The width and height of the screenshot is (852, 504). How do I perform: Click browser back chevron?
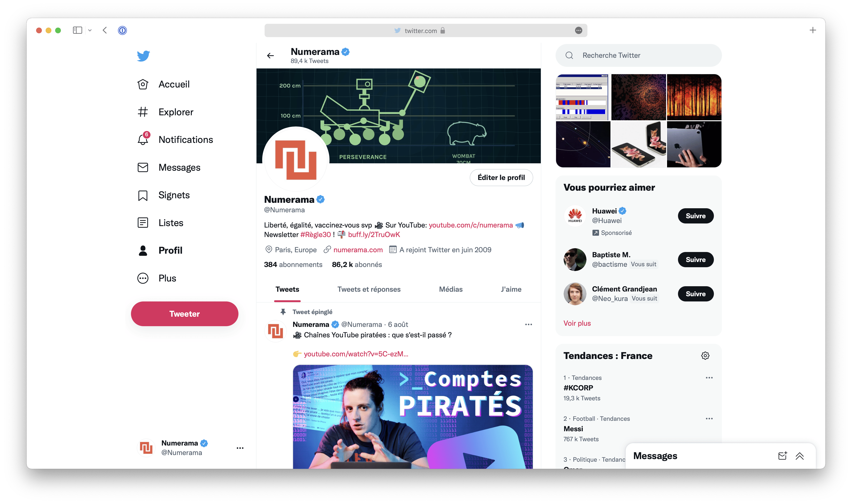[x=105, y=30]
